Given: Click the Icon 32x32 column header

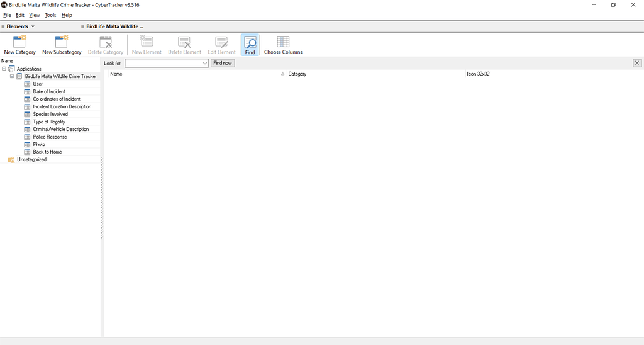Looking at the screenshot, I should pos(553,74).
